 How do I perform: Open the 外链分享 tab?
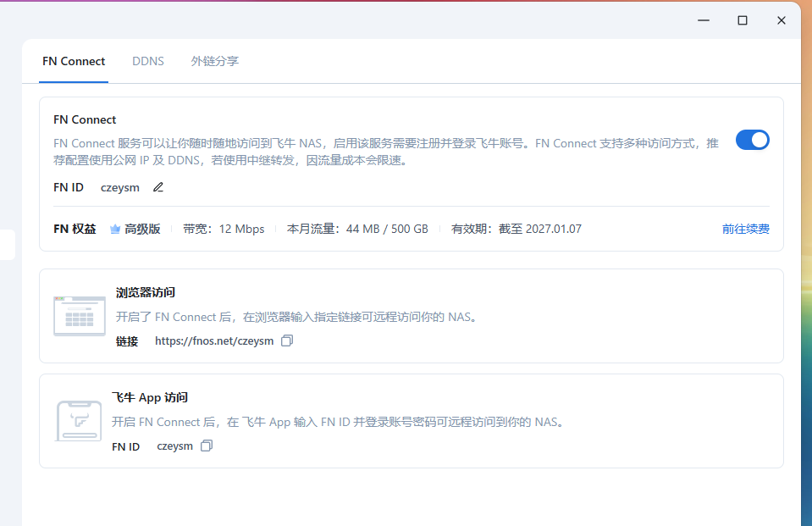point(215,61)
